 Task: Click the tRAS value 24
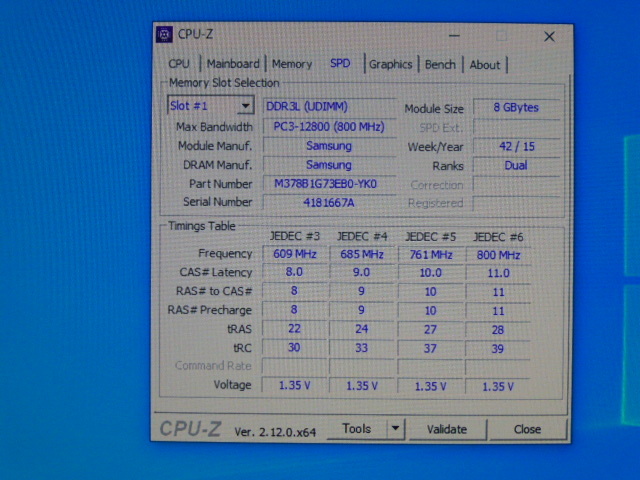362,329
